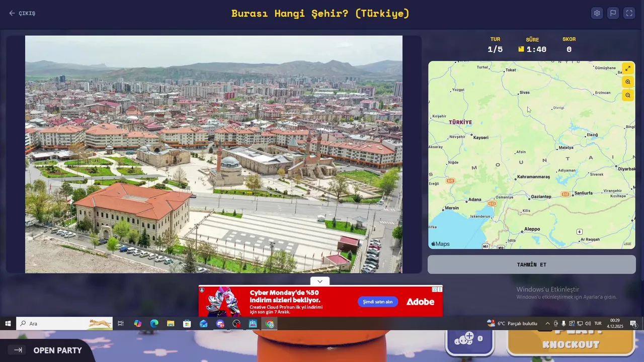Pick Malatya on the map
The width and height of the screenshot is (644, 362).
click(x=565, y=147)
